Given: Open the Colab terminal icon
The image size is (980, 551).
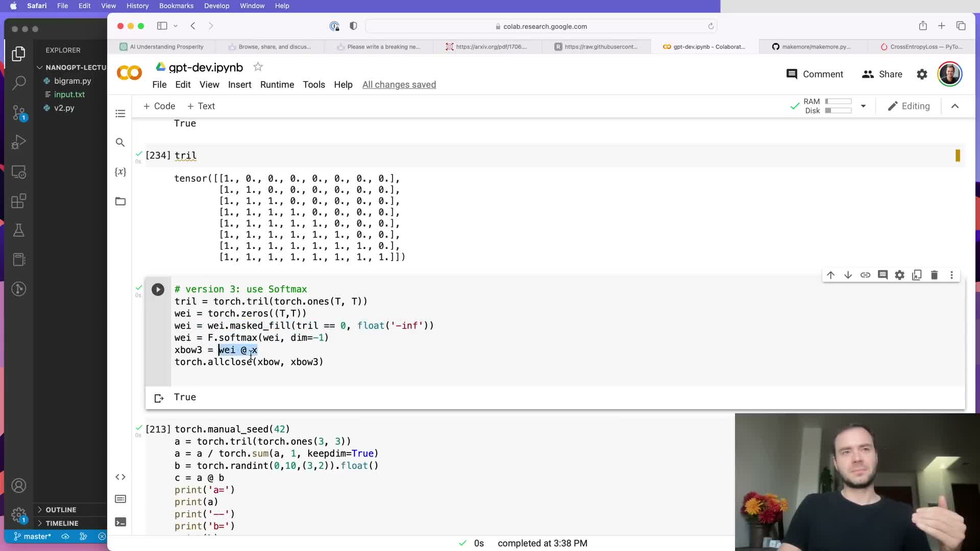Looking at the screenshot, I should coord(120,522).
